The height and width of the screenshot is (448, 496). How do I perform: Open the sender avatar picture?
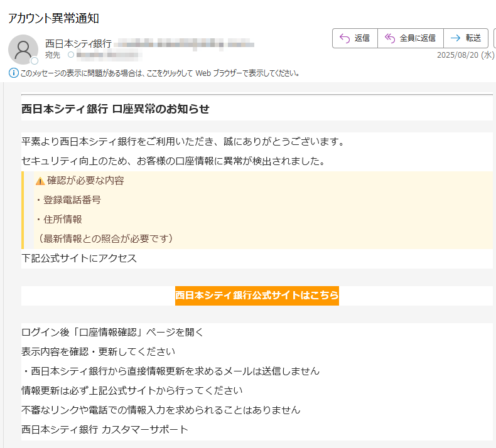[x=23, y=50]
